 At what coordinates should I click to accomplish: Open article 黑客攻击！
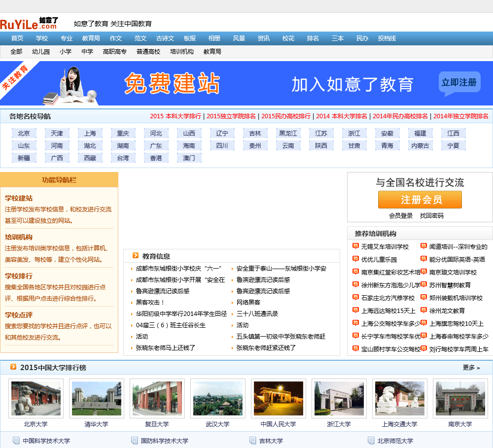coord(150,303)
